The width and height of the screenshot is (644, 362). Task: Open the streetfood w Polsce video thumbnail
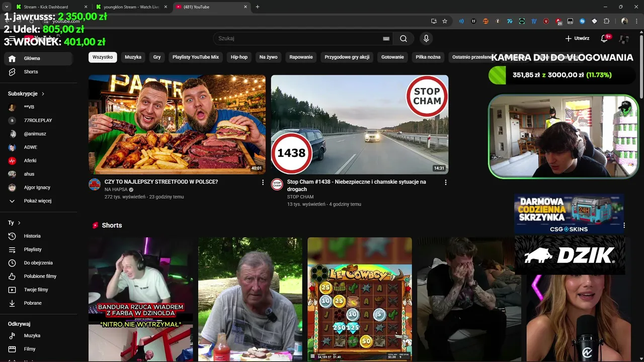(x=177, y=125)
